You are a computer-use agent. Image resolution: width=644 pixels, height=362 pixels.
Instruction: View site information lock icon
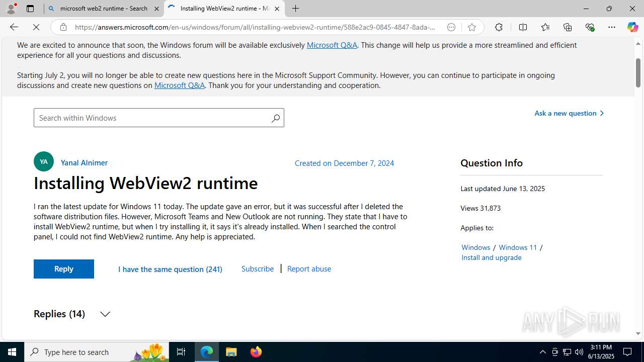63,27
